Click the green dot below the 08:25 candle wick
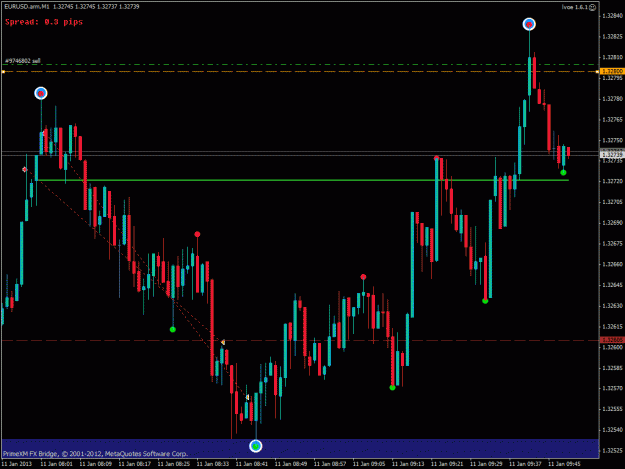625x469 pixels. pos(173,330)
